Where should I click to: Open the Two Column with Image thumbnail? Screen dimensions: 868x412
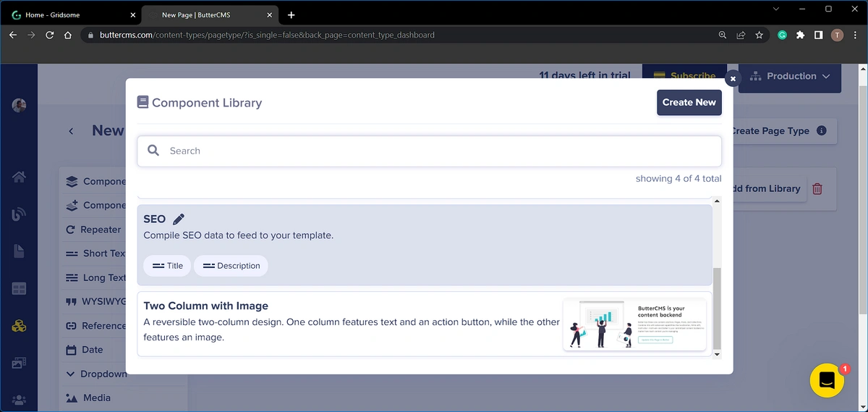tap(634, 324)
